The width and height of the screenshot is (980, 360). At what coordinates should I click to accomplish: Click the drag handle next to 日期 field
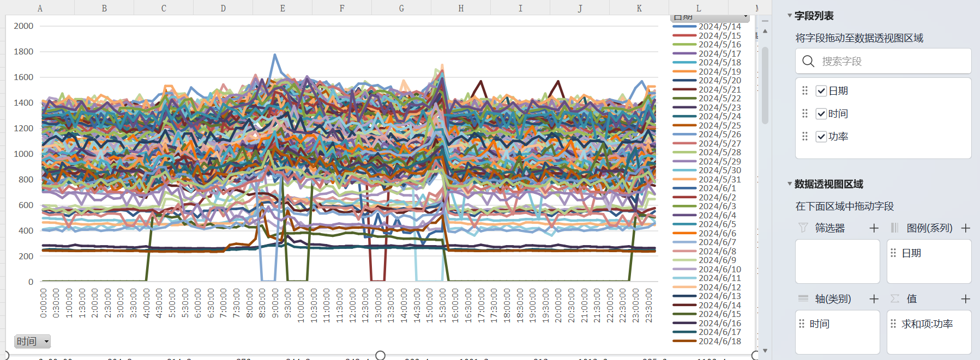click(x=805, y=91)
